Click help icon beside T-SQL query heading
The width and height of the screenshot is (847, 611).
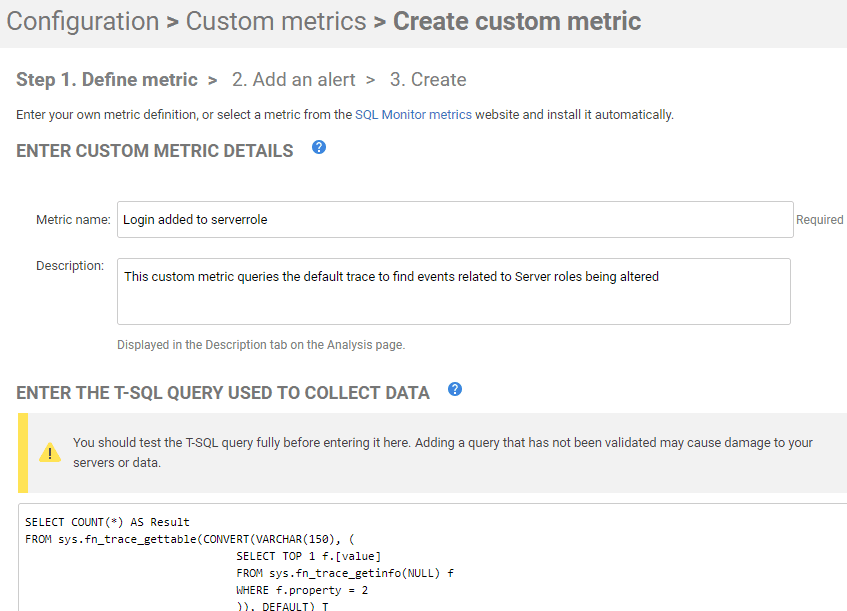click(455, 389)
